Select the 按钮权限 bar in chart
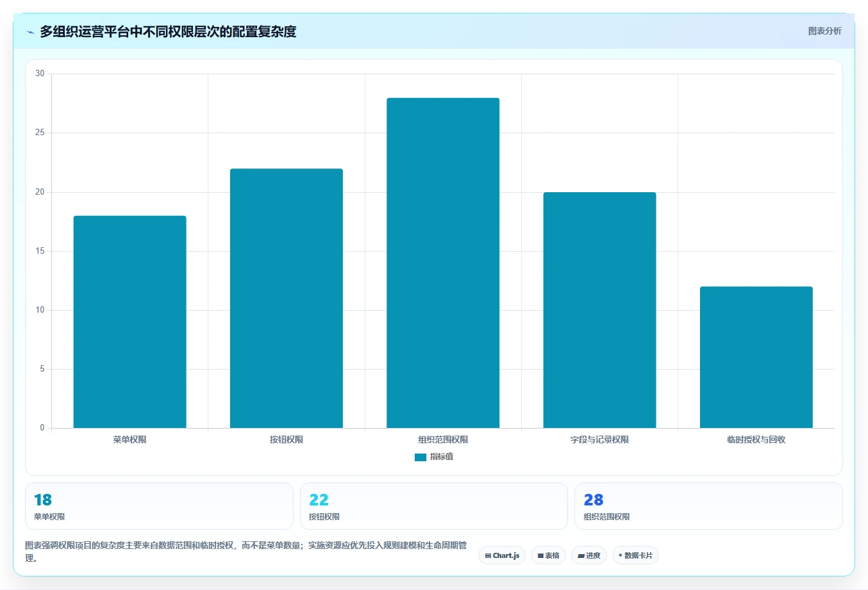Viewport: 868px width, 590px height. pos(287,298)
